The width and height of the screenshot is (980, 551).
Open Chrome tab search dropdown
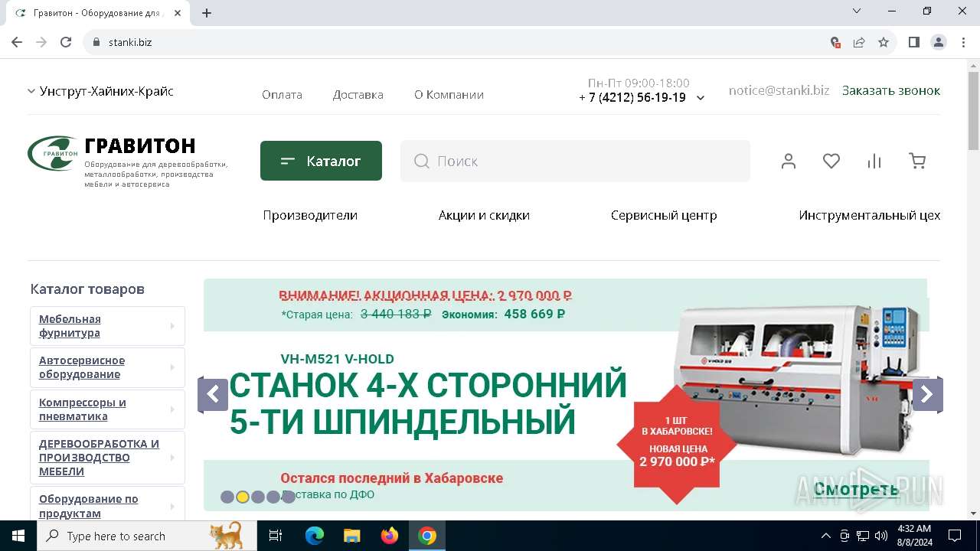pyautogui.click(x=857, y=11)
